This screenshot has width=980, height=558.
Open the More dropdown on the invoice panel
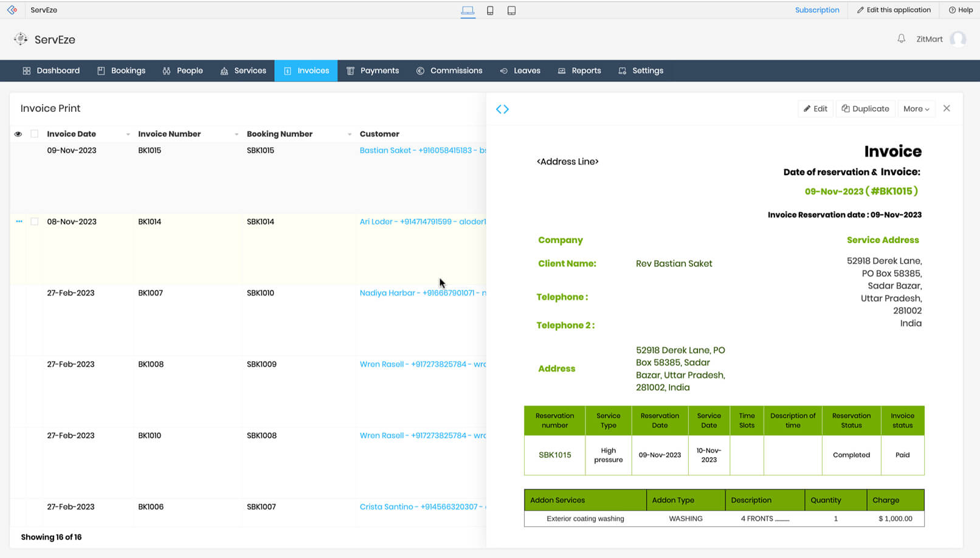click(x=916, y=108)
